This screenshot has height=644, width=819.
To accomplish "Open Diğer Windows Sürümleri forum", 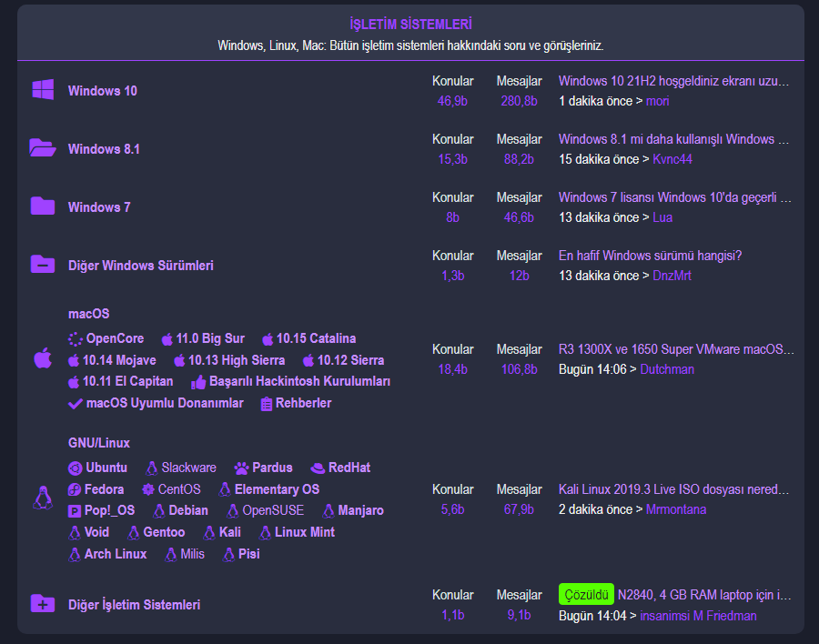I will 141,266.
